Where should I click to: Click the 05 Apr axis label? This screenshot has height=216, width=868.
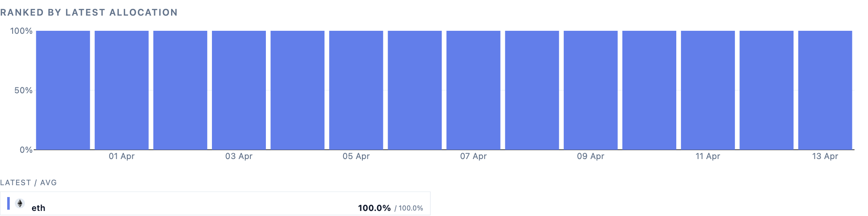[356, 156]
